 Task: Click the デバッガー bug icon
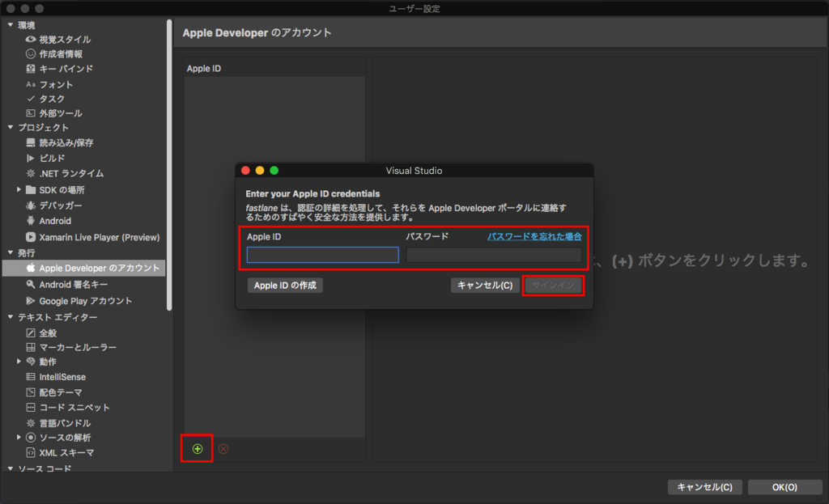(x=31, y=205)
